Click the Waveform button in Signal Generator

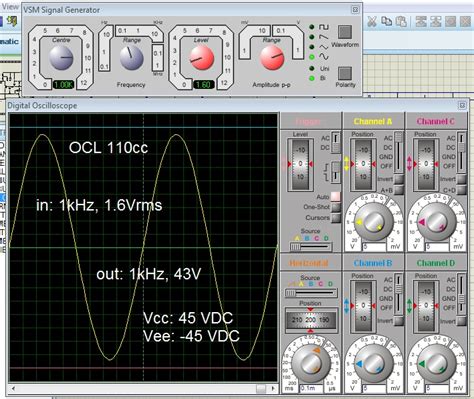(345, 32)
